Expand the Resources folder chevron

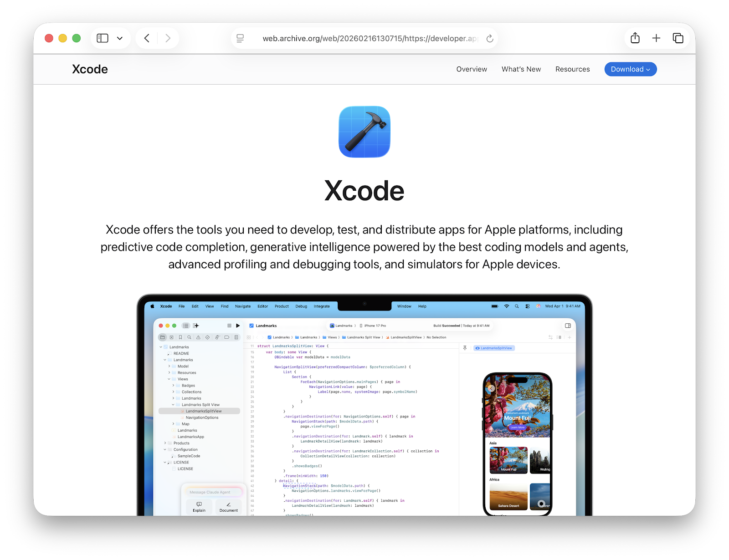(x=169, y=372)
